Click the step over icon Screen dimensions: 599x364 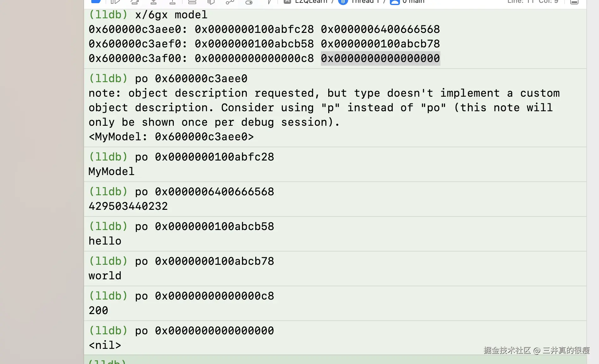tap(135, 2)
